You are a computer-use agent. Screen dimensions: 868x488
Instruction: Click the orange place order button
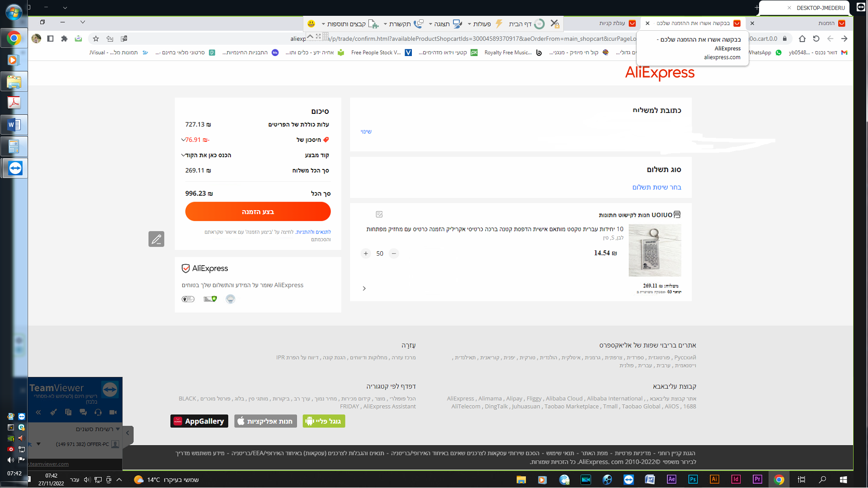258,211
